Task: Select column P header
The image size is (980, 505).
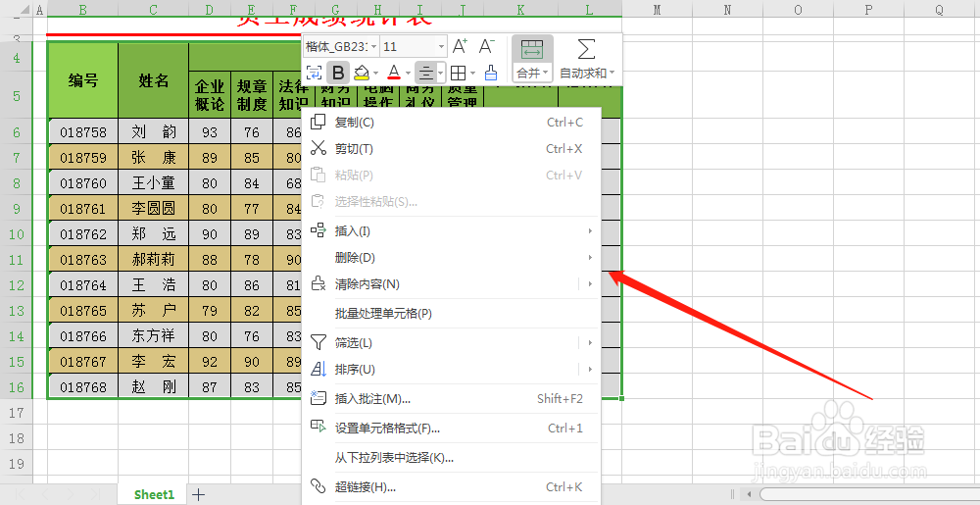Action: click(x=868, y=10)
